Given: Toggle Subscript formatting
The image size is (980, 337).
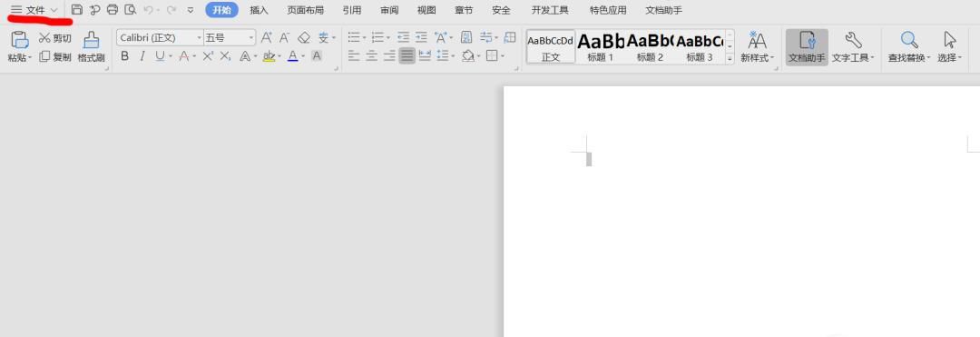Looking at the screenshot, I should pos(226,56).
